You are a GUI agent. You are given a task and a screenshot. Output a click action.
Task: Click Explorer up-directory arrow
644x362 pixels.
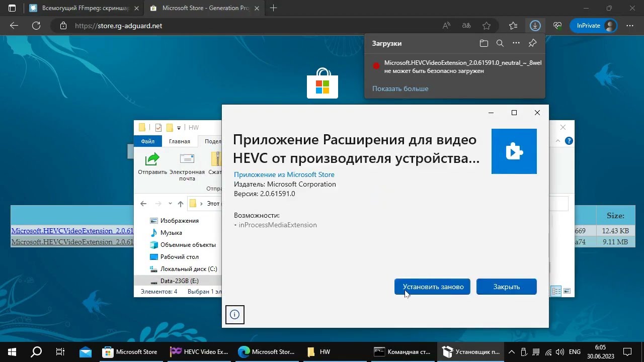(180, 204)
